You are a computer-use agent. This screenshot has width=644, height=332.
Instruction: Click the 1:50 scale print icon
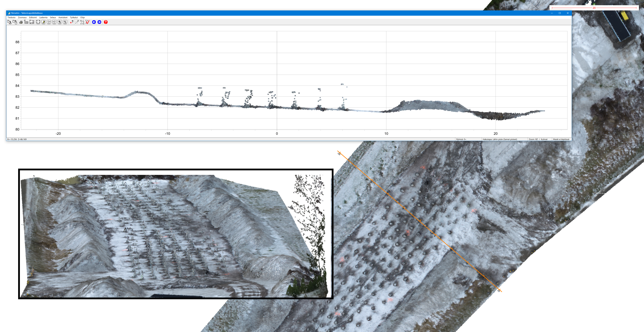(26, 22)
